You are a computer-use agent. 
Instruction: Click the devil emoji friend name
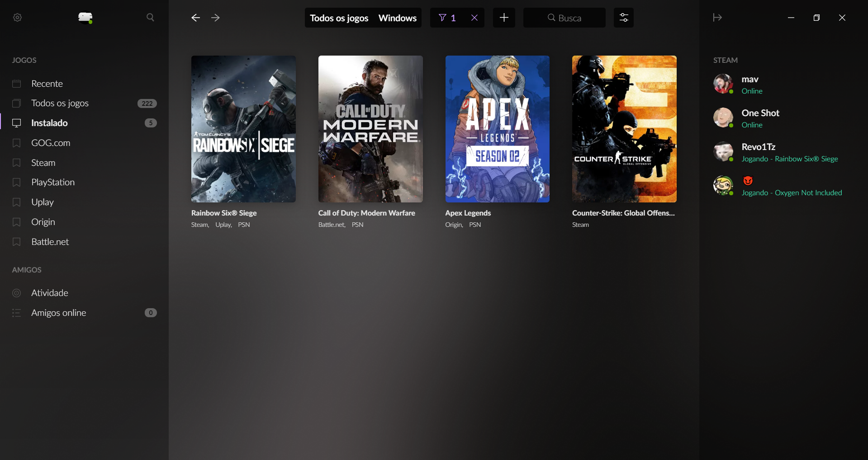748,181
